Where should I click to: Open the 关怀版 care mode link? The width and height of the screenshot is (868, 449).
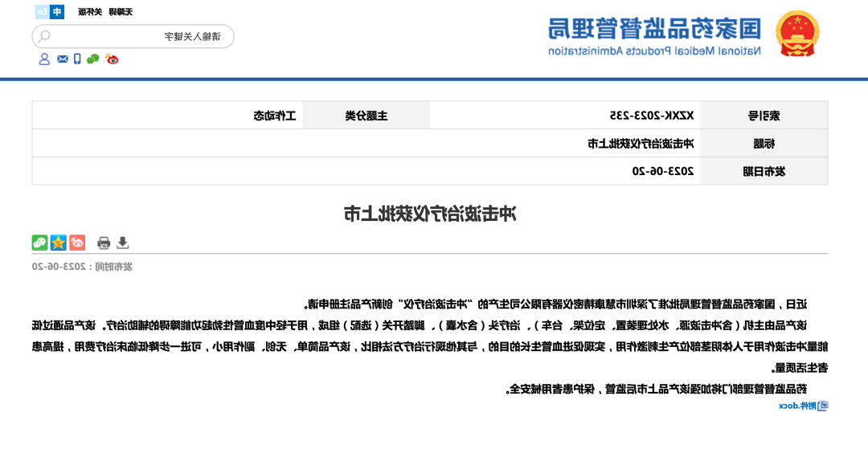click(x=90, y=12)
